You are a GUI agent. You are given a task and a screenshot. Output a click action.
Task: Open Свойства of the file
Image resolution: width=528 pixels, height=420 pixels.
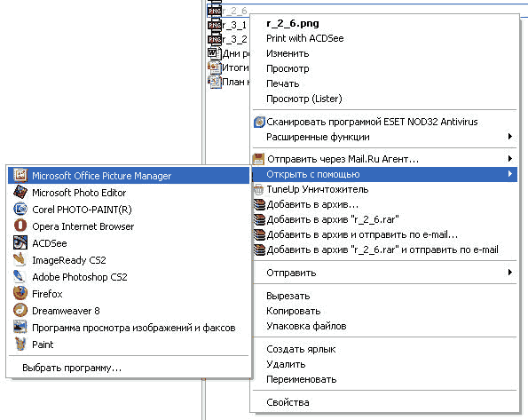click(x=288, y=402)
